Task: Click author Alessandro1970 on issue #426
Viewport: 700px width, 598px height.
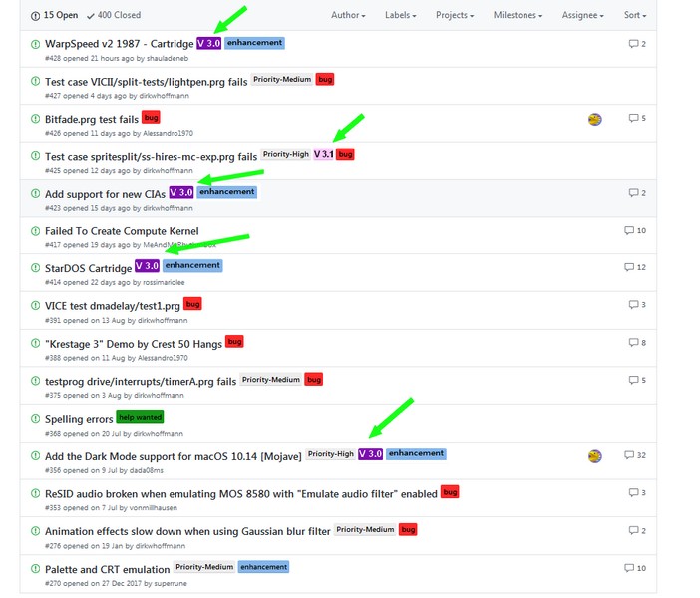Action: pyautogui.click(x=168, y=133)
